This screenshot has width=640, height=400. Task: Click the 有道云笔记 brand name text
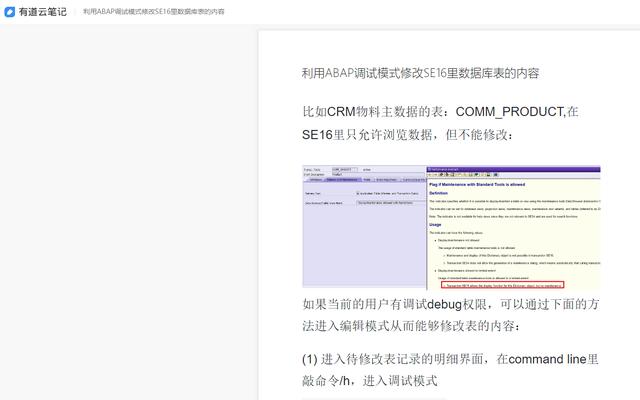(42, 12)
